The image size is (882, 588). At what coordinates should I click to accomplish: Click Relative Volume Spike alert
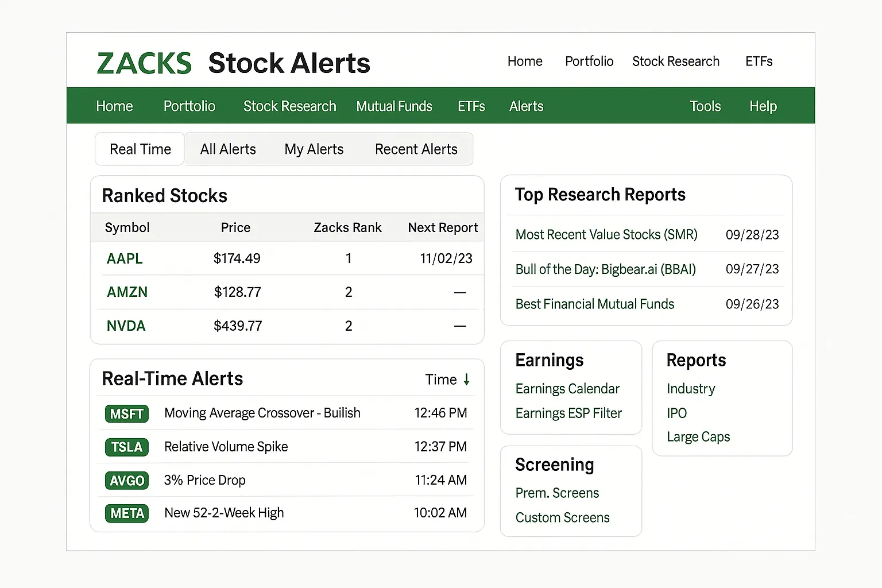pyautogui.click(x=226, y=447)
